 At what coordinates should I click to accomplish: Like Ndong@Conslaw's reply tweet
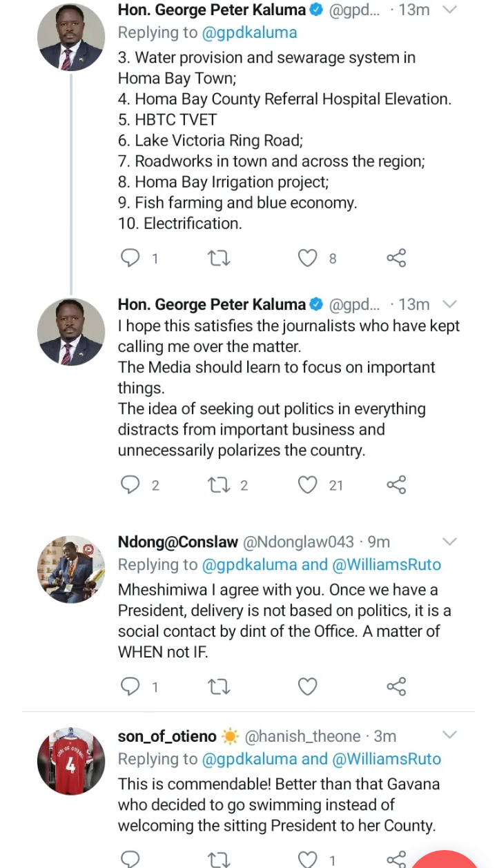click(x=308, y=687)
